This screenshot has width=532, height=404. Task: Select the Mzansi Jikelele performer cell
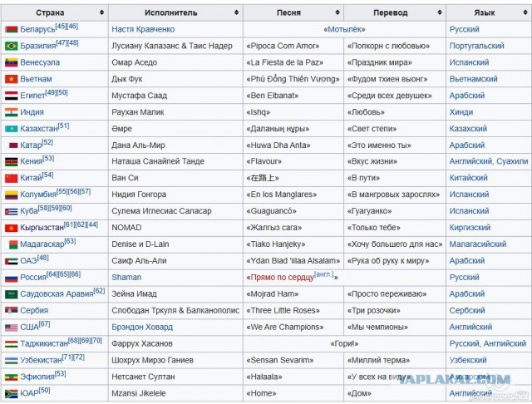point(175,394)
